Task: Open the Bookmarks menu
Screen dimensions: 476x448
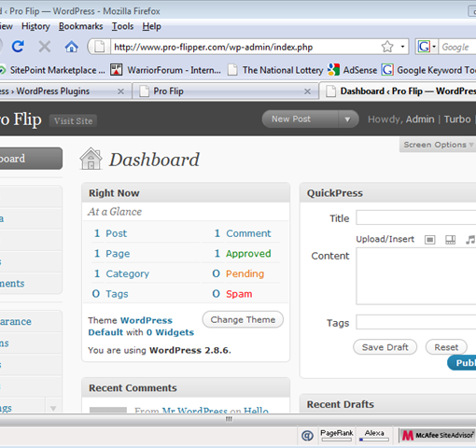Action: (x=81, y=26)
